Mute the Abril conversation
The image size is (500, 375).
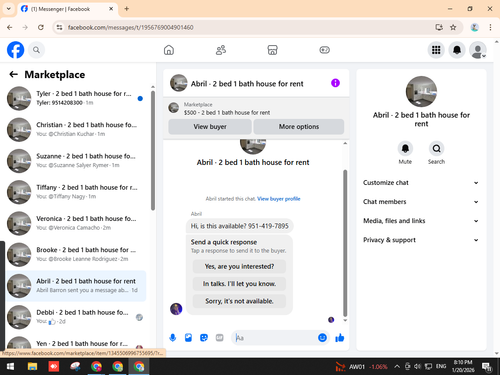[x=405, y=148]
